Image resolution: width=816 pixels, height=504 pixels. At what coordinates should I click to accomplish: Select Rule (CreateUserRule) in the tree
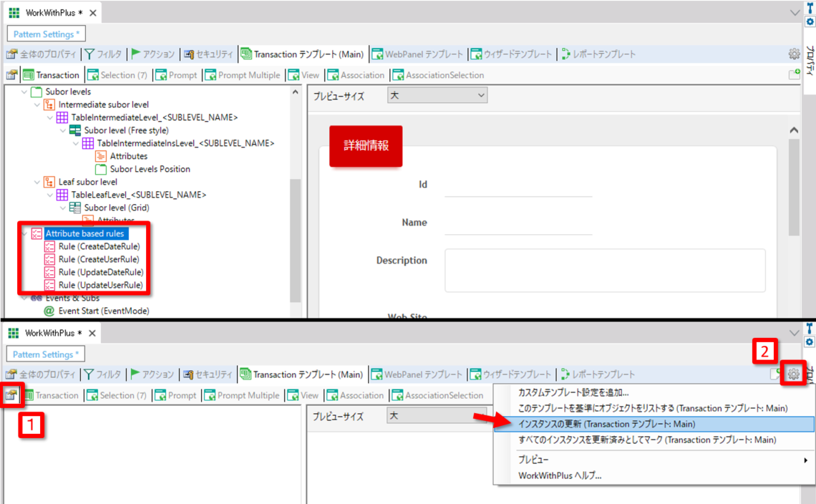click(x=99, y=259)
